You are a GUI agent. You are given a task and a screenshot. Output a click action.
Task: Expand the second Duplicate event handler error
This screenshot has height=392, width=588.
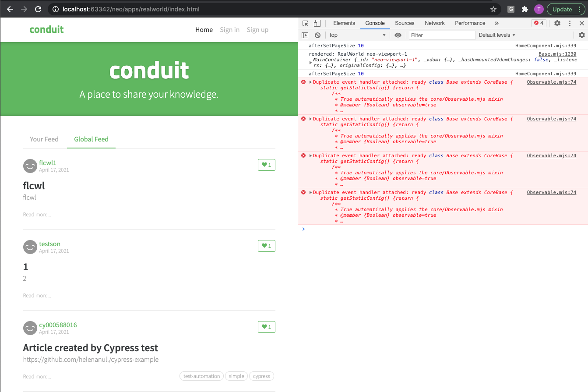[311, 119]
